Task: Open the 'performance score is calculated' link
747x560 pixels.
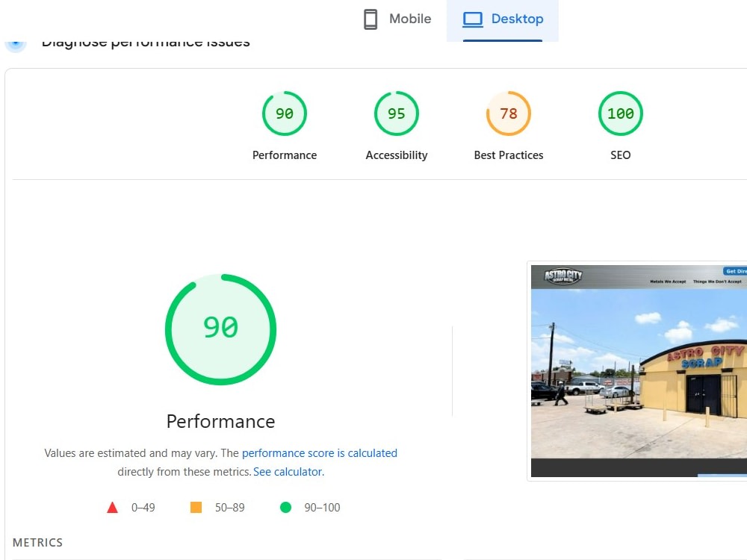Action: point(319,453)
